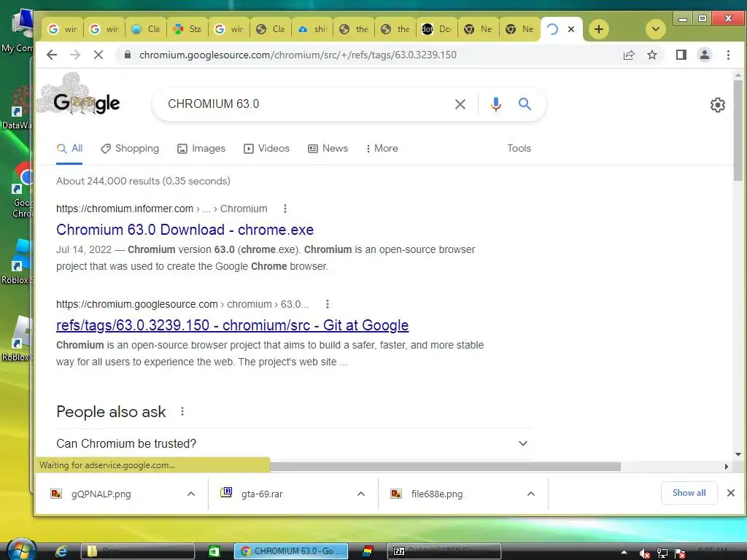Open Chrome's three-dot menu

click(x=728, y=55)
